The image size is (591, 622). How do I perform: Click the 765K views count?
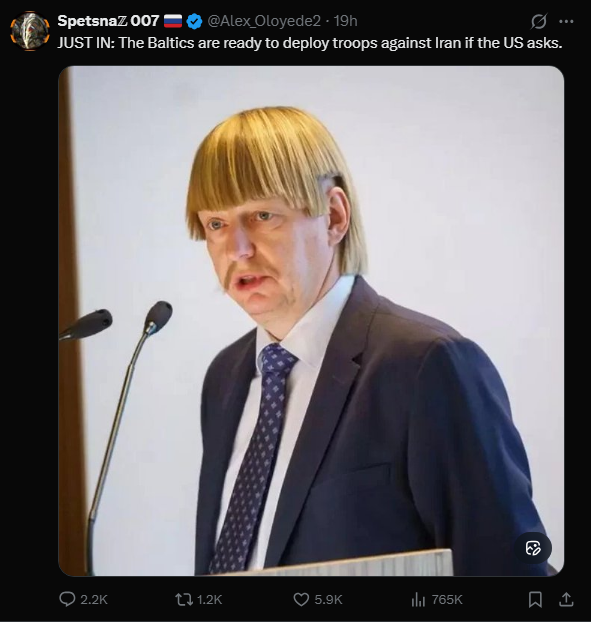[447, 599]
